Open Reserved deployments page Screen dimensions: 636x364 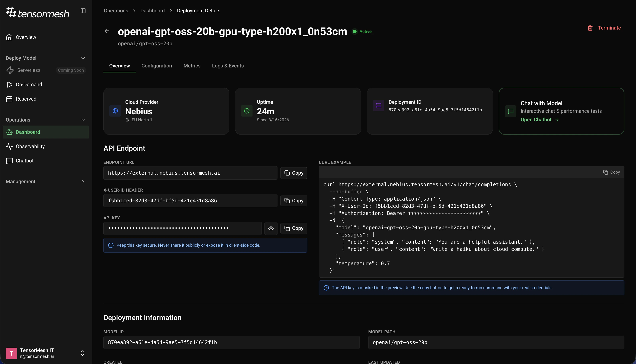tap(26, 99)
